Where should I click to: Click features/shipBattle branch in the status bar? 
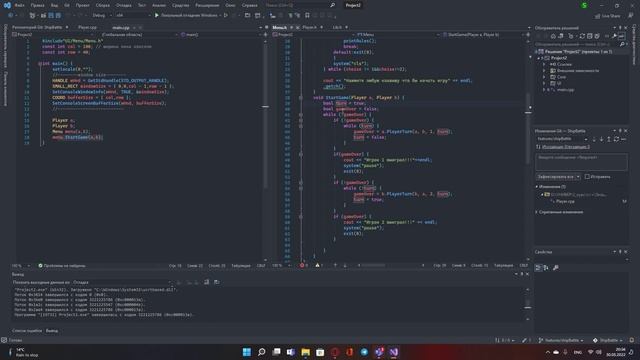point(561,340)
